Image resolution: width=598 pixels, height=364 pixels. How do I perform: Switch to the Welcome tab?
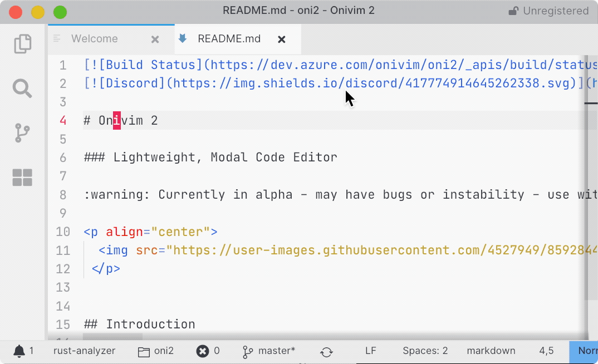(x=95, y=39)
